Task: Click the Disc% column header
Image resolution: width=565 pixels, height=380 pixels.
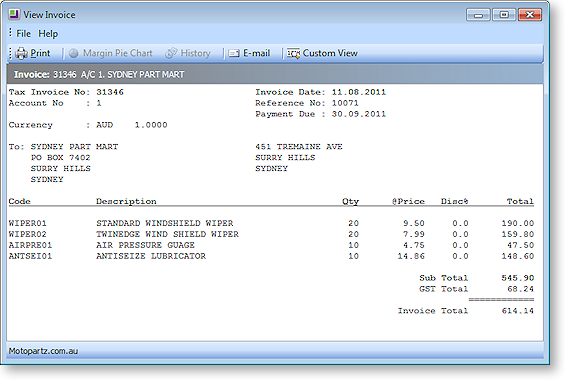Action: [454, 201]
